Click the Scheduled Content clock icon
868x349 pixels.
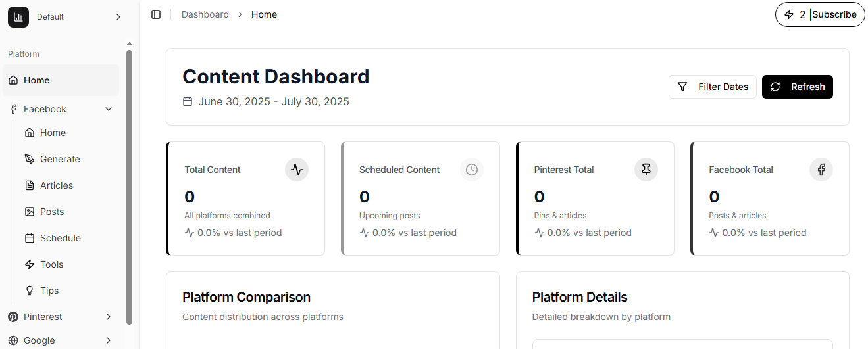(472, 170)
